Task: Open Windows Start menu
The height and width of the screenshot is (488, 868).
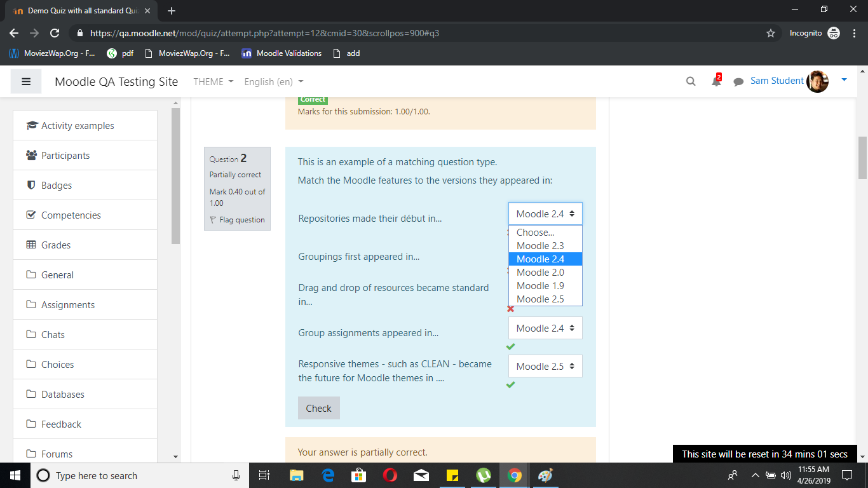Action: pos(15,475)
